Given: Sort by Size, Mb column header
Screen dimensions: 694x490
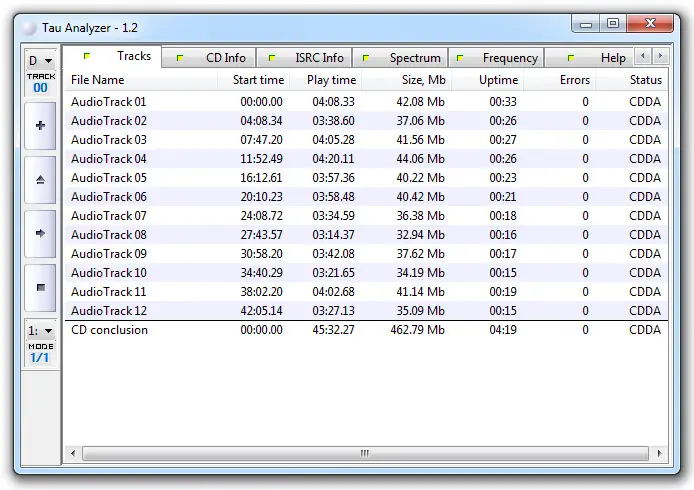Looking at the screenshot, I should tap(406, 80).
